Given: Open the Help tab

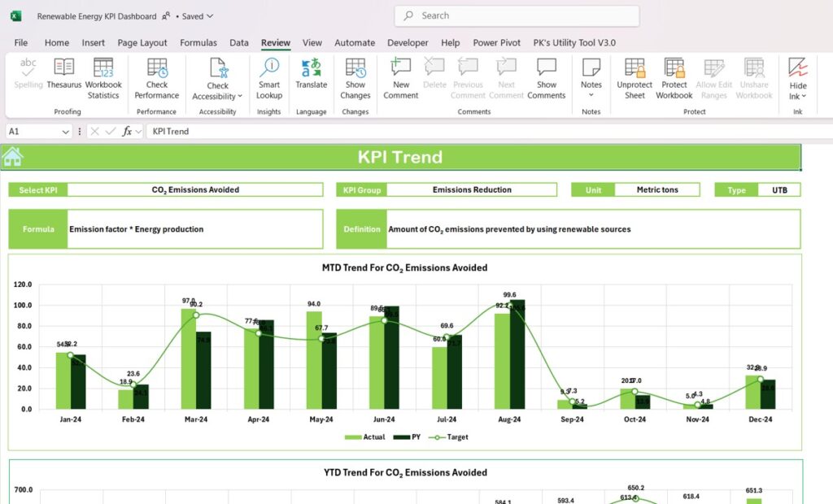Looking at the screenshot, I should [x=450, y=42].
